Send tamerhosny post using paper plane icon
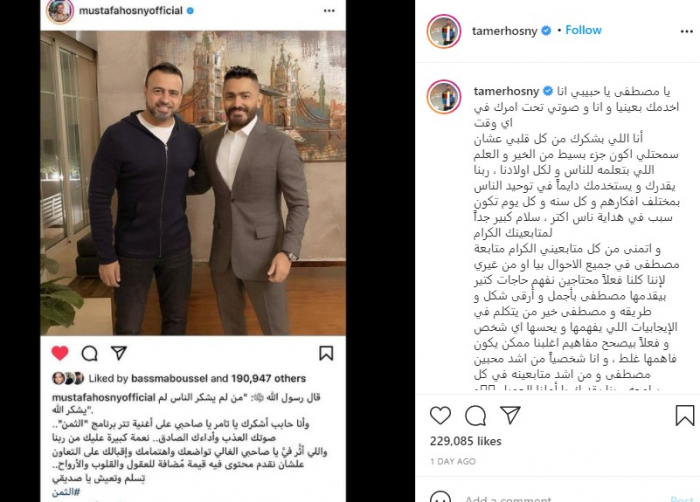Screen dimensions: 700x502 [x=510, y=415]
